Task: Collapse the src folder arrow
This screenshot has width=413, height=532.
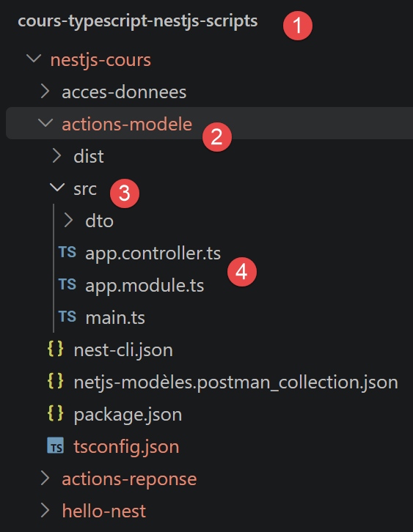Action: tap(57, 188)
